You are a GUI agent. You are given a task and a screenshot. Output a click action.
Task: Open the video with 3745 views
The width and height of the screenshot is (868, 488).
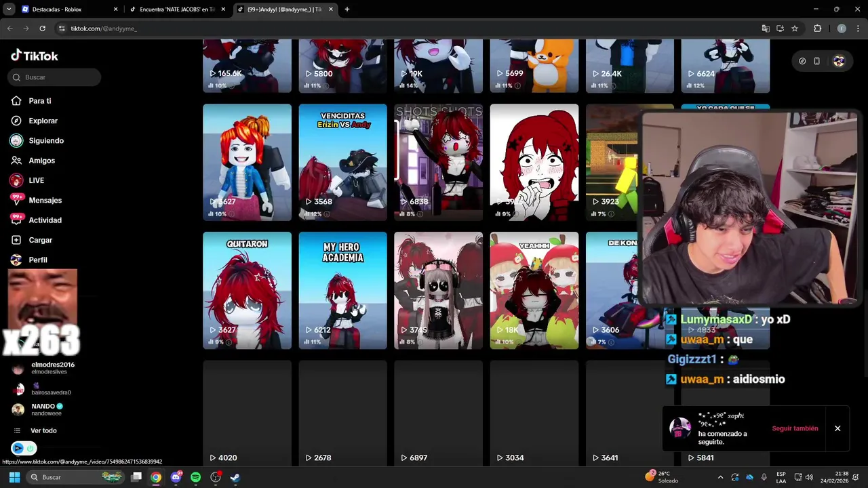(438, 291)
